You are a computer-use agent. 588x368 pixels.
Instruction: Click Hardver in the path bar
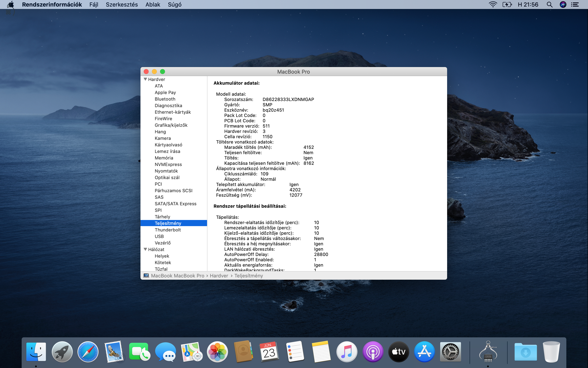[219, 276]
